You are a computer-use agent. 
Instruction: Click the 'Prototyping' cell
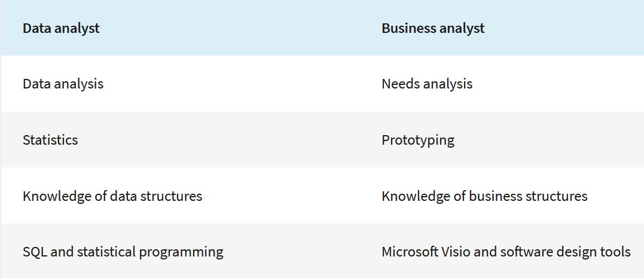(x=418, y=140)
